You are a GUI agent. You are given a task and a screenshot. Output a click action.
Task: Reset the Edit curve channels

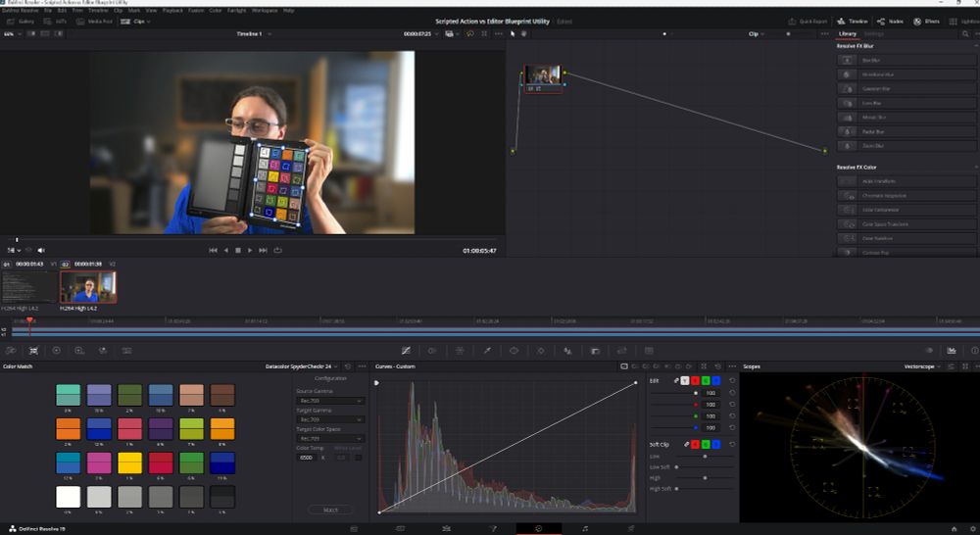732,380
